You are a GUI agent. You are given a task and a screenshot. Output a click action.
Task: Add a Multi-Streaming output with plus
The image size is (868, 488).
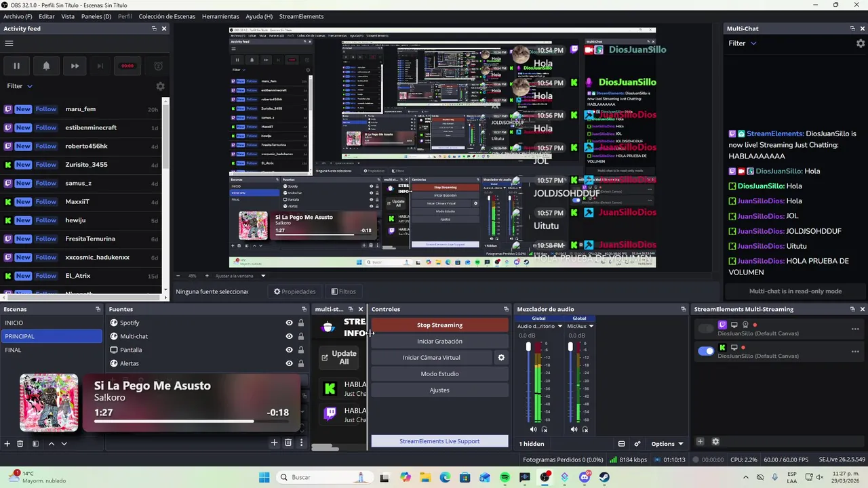point(700,442)
